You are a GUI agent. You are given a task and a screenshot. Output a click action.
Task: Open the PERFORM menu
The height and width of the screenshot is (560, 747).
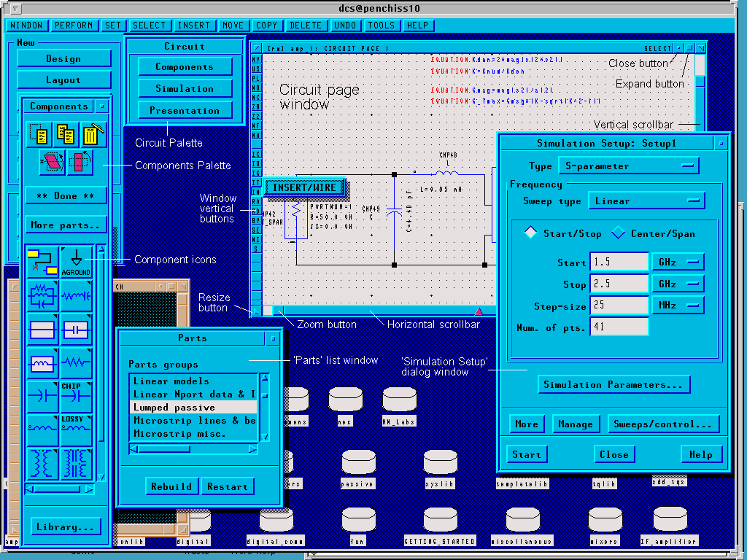coord(74,26)
